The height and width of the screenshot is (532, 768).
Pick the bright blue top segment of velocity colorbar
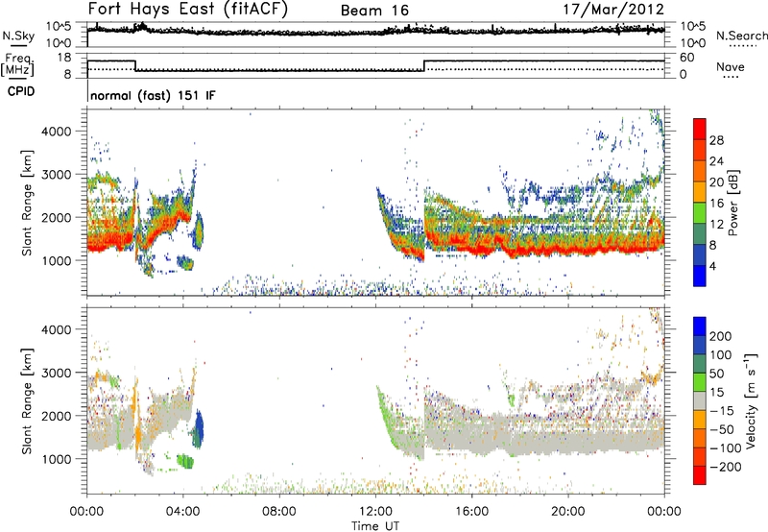pyautogui.click(x=700, y=326)
